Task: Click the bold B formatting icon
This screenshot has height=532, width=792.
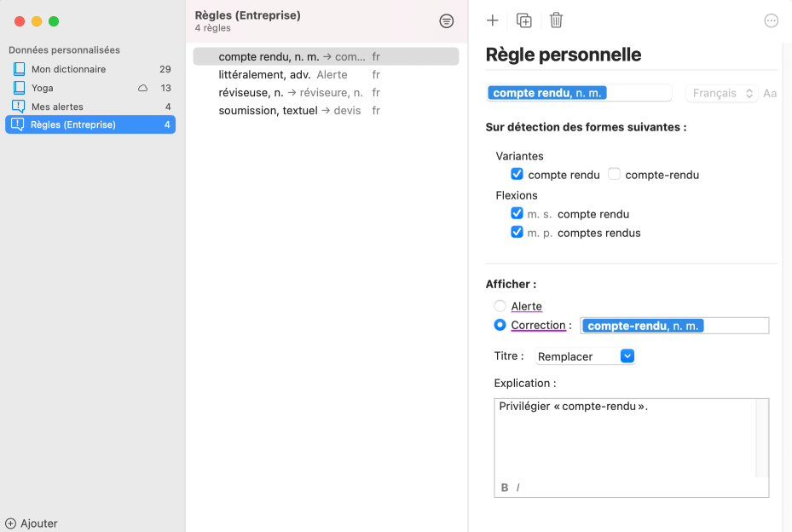Action: tap(505, 488)
